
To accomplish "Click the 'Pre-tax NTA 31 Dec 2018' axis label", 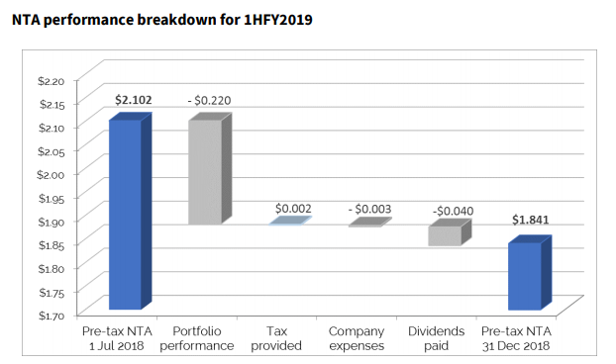I will [516, 338].
